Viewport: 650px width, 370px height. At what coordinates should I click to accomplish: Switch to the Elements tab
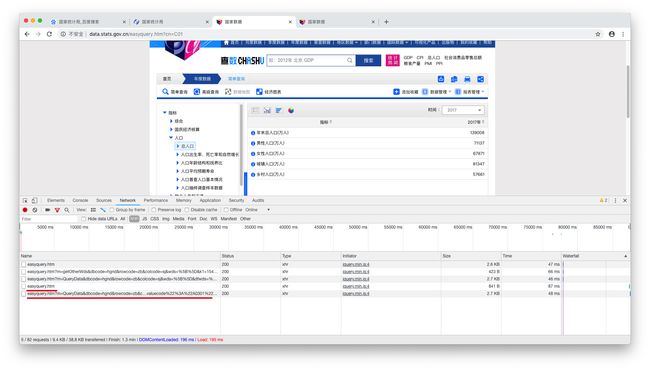pyautogui.click(x=56, y=201)
